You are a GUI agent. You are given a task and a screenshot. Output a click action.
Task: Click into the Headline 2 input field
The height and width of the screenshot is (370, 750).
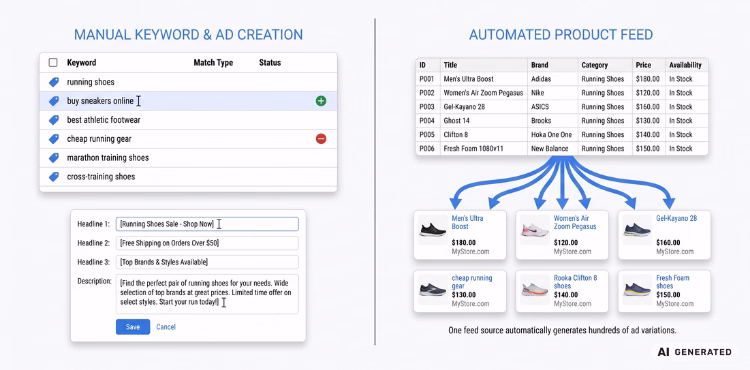(207, 243)
